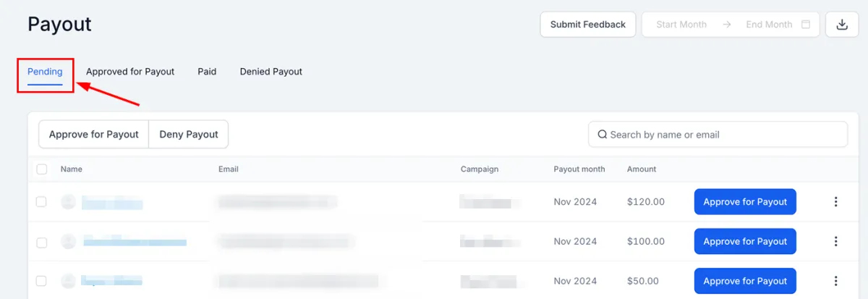Click the bulk Deny Payout button
This screenshot has width=868, height=299.
[189, 135]
